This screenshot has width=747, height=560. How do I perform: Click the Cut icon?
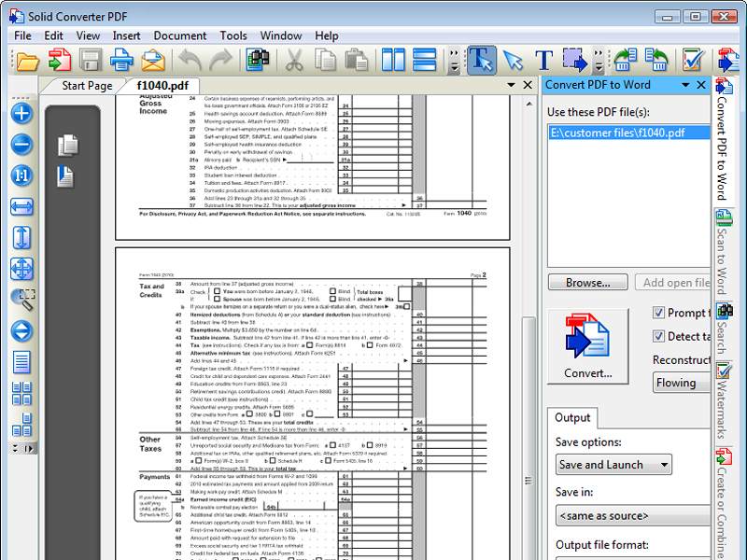point(294,59)
